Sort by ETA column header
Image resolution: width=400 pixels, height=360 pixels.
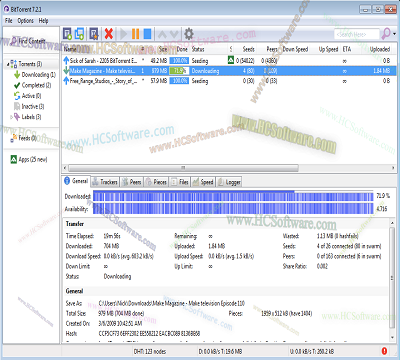tap(347, 49)
